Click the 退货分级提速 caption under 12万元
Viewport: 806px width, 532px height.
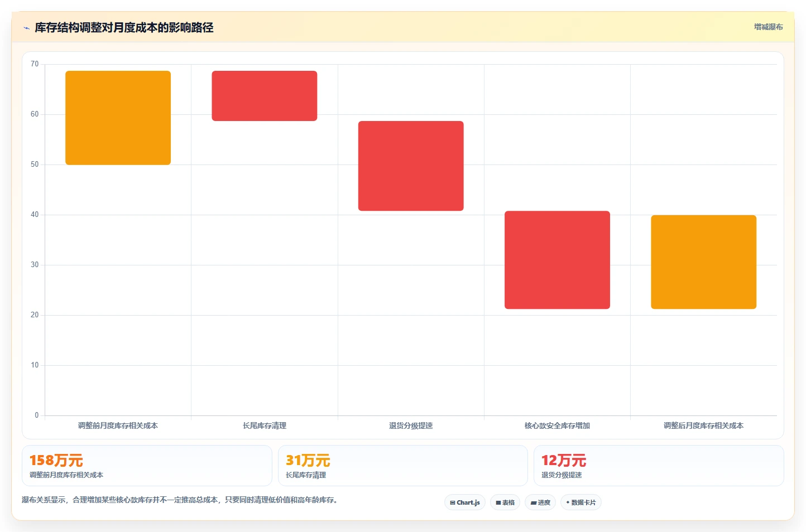point(562,475)
